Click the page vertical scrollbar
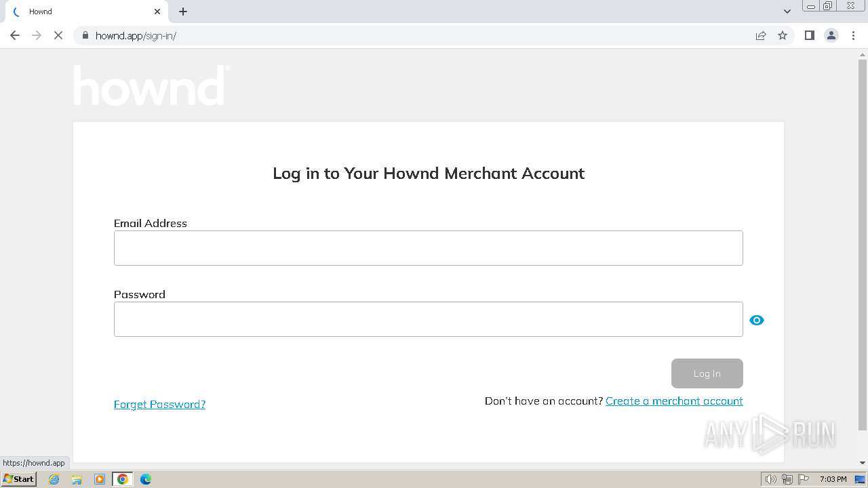 click(x=863, y=245)
